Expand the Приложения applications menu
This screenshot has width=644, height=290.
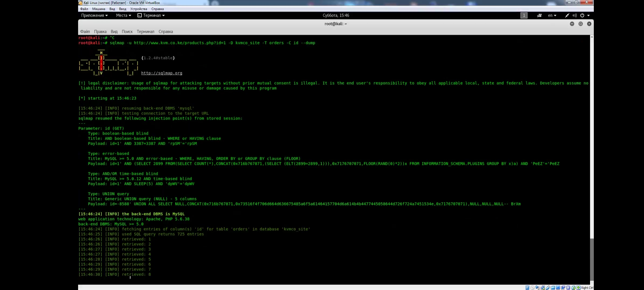[x=94, y=16]
